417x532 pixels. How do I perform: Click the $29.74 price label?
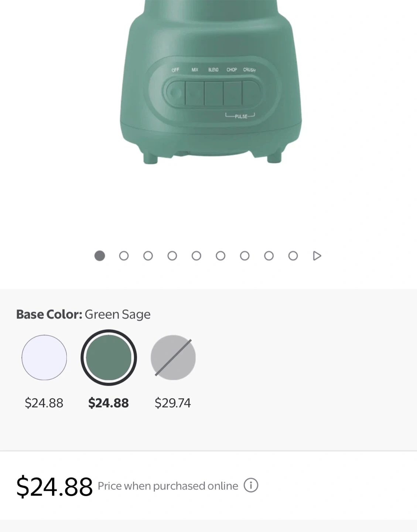point(172,403)
